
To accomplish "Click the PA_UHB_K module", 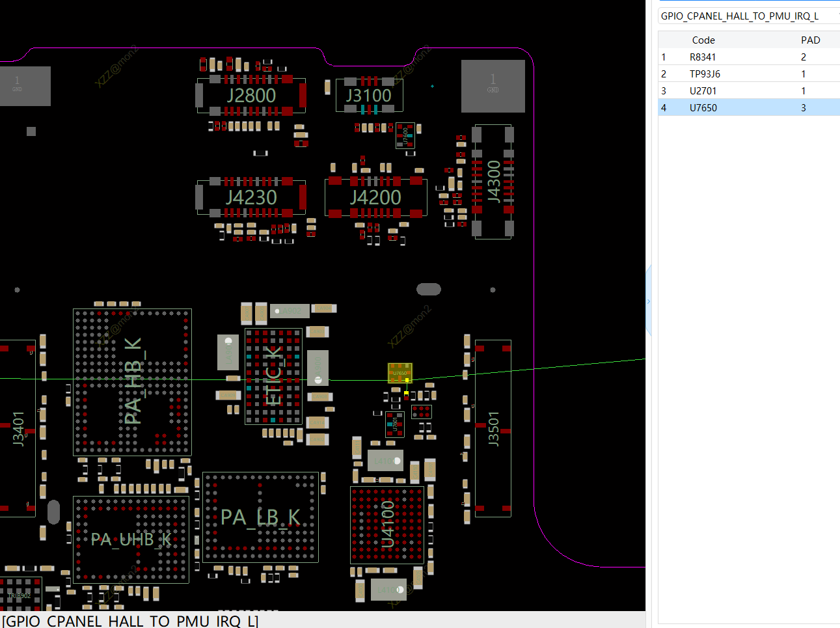I will (131, 539).
